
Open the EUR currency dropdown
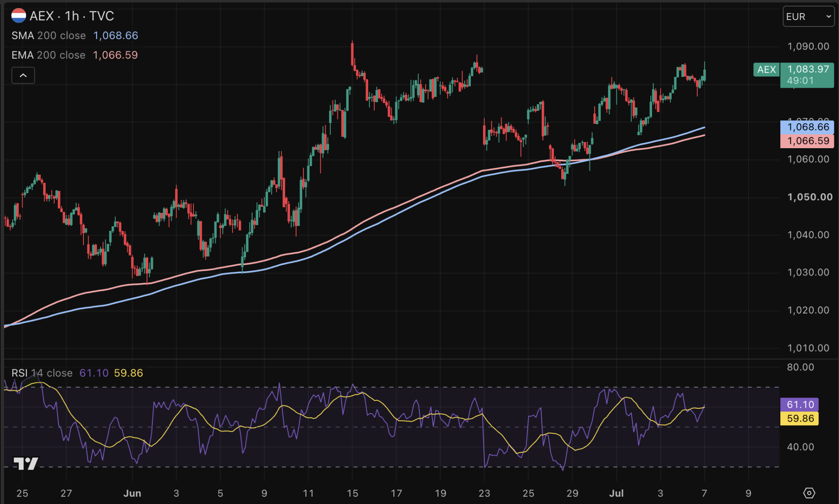pyautogui.click(x=809, y=17)
